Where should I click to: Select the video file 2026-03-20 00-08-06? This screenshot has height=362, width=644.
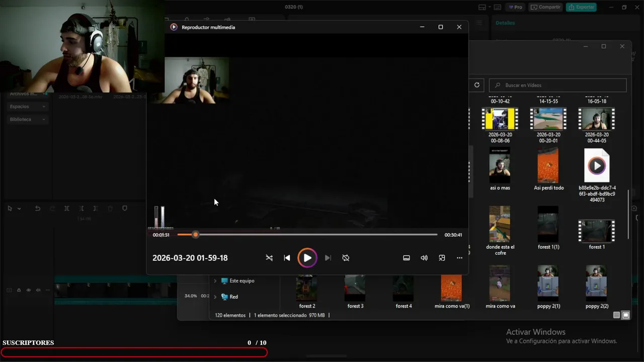pos(500,126)
